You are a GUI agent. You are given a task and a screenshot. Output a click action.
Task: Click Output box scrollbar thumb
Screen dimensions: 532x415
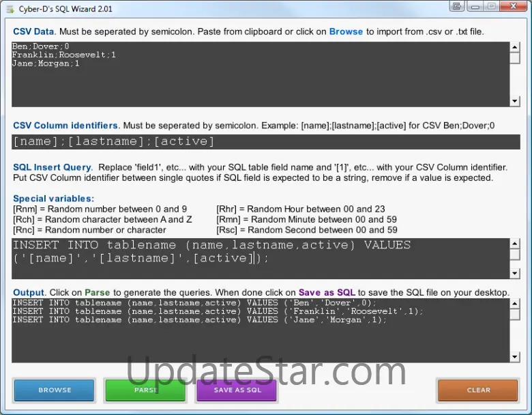[515, 315]
